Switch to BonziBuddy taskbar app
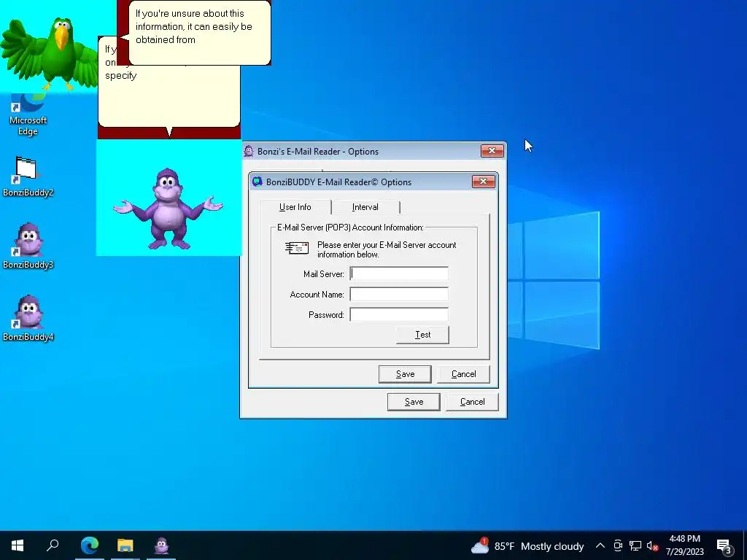Viewport: 747px width, 560px height. tap(161, 545)
